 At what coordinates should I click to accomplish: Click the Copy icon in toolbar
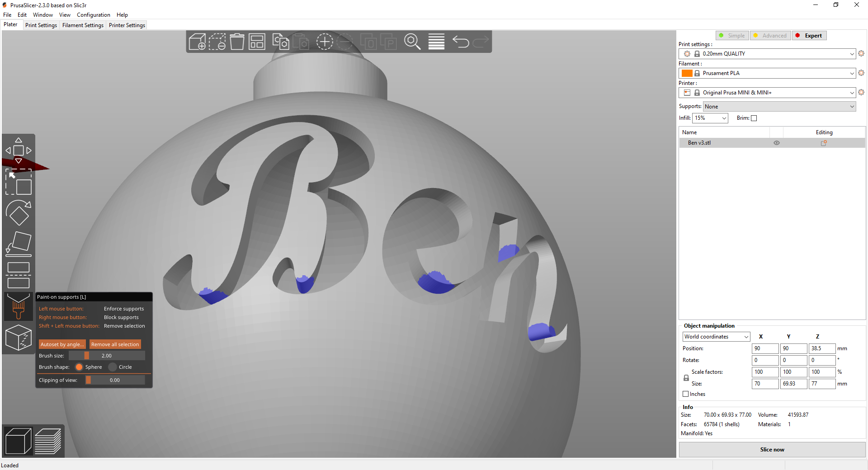tap(281, 42)
